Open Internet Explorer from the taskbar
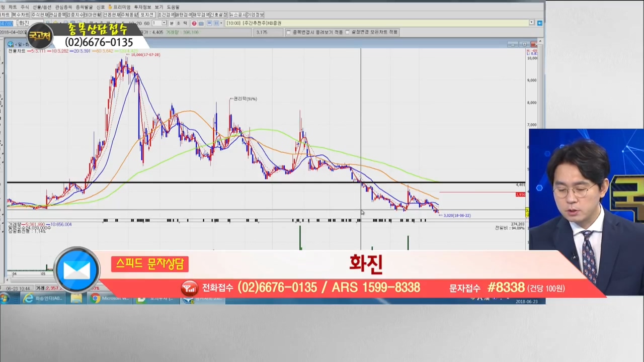The height and width of the screenshot is (362, 644). 29,299
